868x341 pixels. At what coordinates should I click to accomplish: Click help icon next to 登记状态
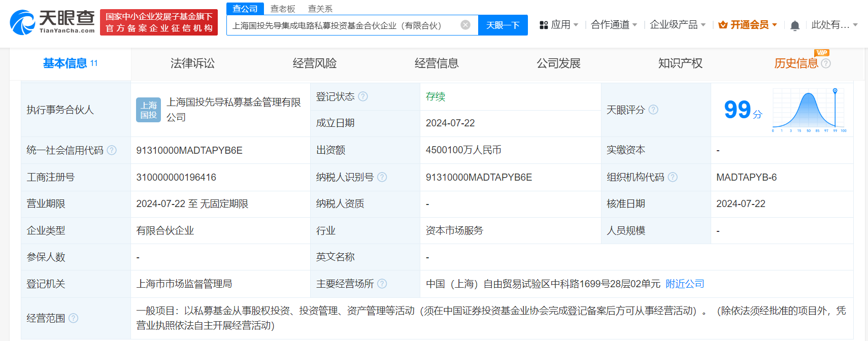pos(363,96)
